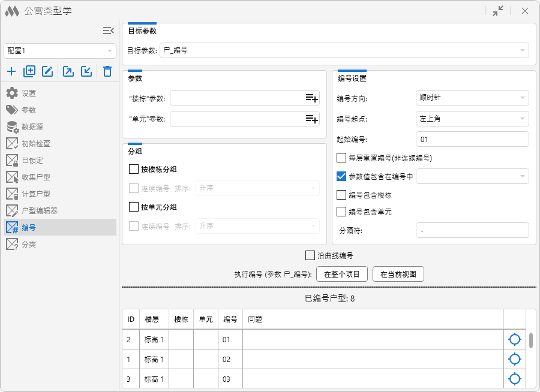
Task: Open the 配置1 configuration dropdown
Action: (x=59, y=51)
